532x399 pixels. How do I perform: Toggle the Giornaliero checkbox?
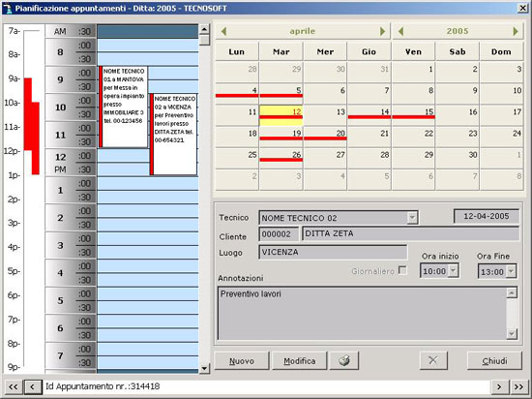[402, 270]
